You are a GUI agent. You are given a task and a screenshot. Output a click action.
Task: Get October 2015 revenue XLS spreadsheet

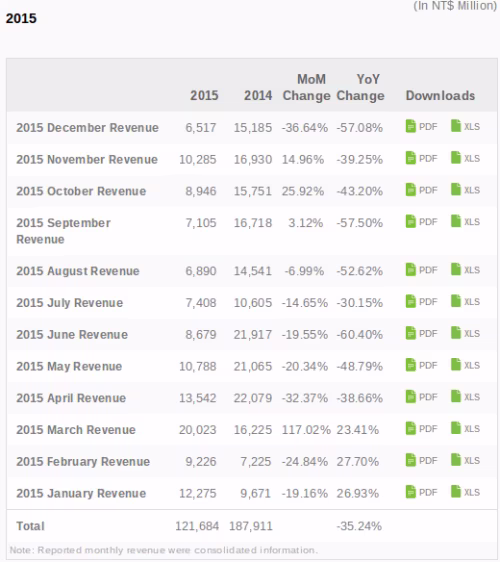tap(466, 190)
